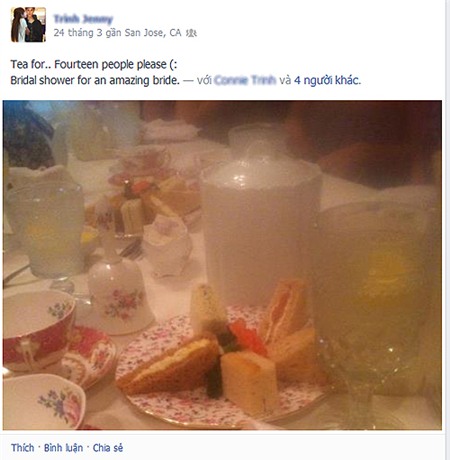
Task: Show the "4 người khác" tagged people
Action: point(327,80)
